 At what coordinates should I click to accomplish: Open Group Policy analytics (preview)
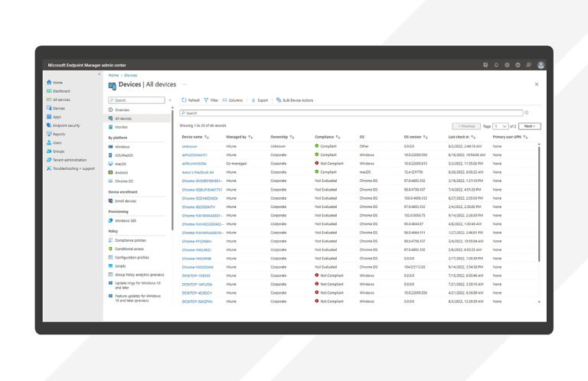click(136, 275)
